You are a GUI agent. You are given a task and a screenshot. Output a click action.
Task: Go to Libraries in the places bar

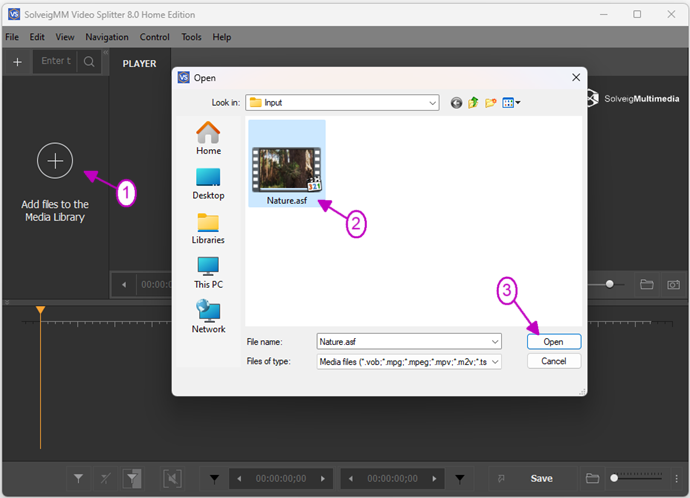point(208,228)
